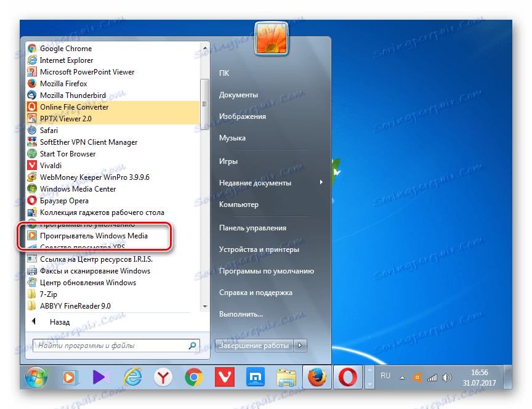The height and width of the screenshot is (409, 532).
Task: Click the RU language indicator
Action: 385,376
